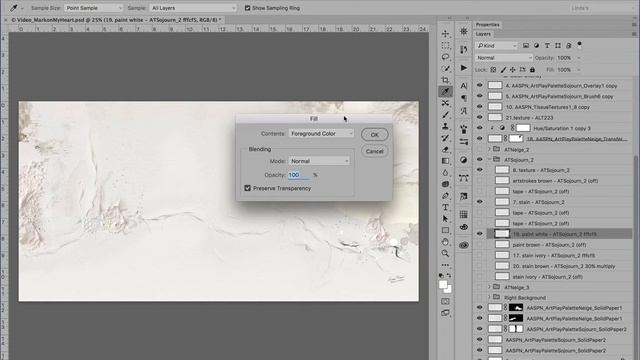Click OK in the Fill dialog

click(x=374, y=135)
